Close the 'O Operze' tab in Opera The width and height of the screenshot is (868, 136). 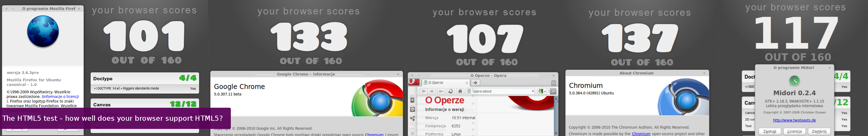tap(467, 83)
